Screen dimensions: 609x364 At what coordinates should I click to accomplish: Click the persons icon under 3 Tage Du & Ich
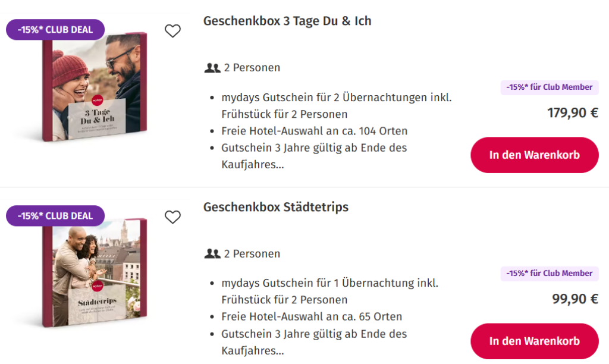[212, 68]
